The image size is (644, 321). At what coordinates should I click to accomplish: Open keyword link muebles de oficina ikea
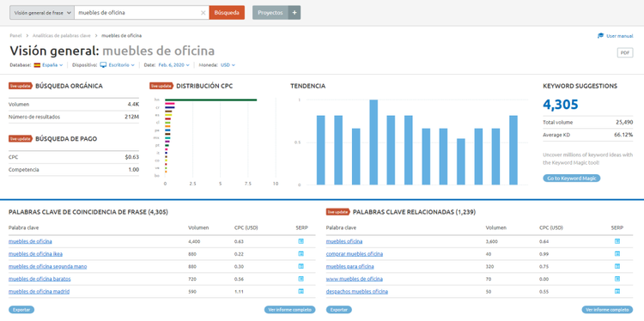click(x=35, y=254)
